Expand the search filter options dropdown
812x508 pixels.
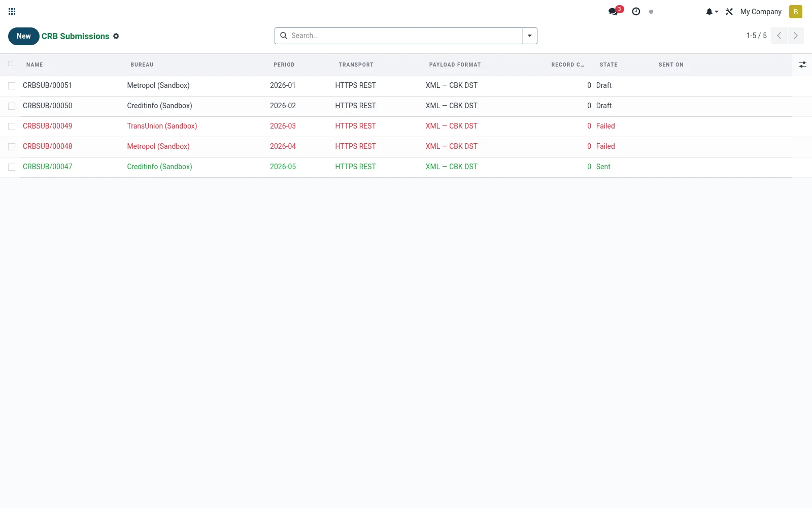point(529,36)
